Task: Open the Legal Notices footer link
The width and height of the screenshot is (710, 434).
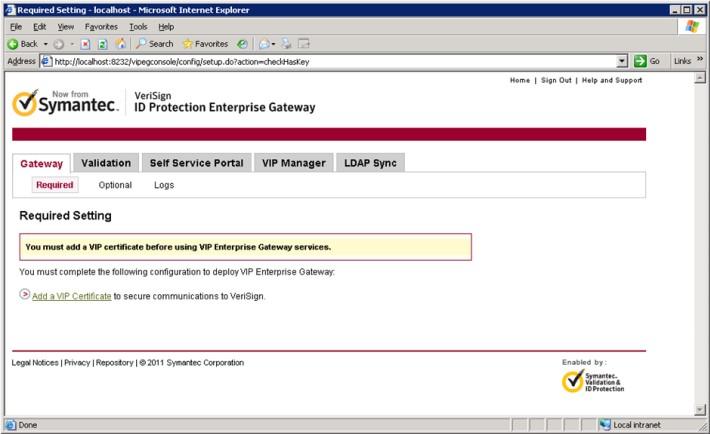Action: coord(35,362)
